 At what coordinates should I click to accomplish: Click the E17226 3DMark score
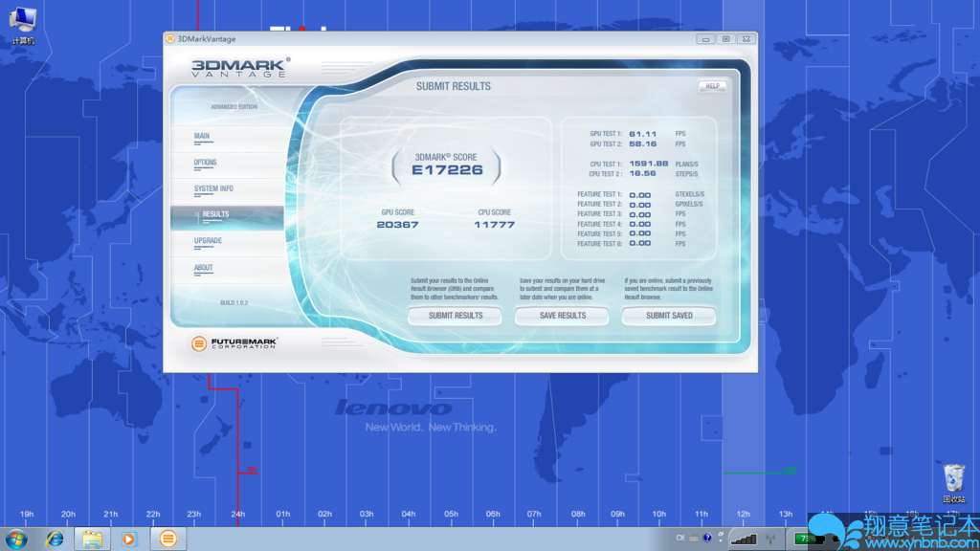[447, 170]
